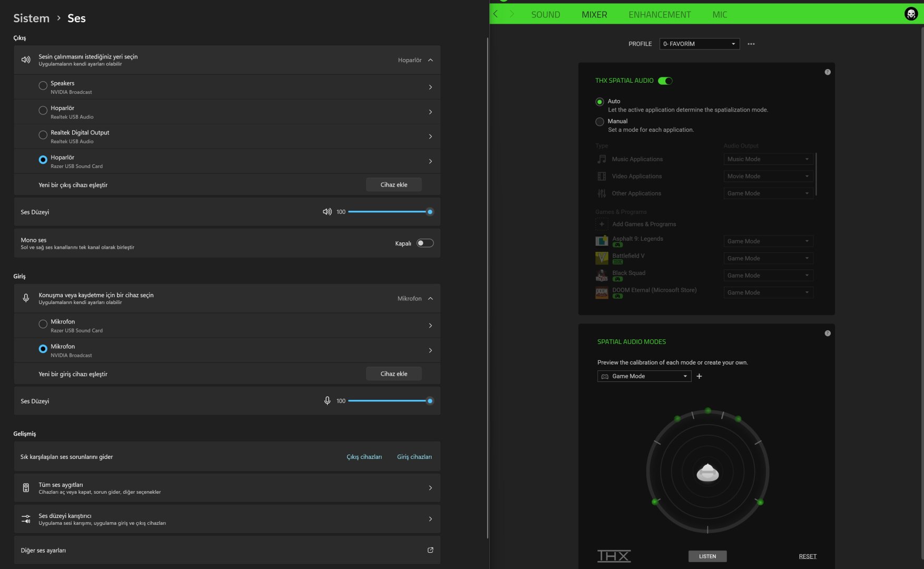Image resolution: width=924 pixels, height=569 pixels.
Task: Click the LISTEN button
Action: pyautogui.click(x=707, y=556)
